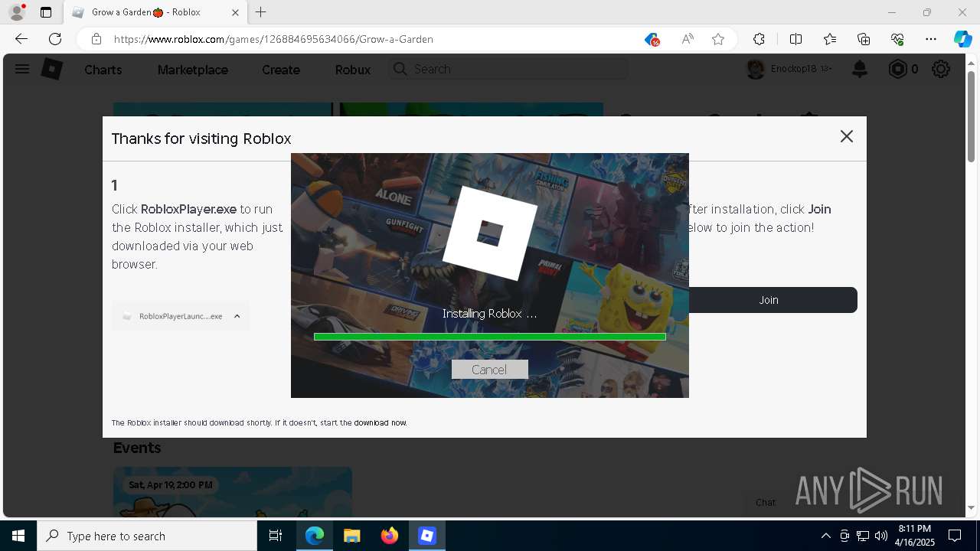980x551 pixels.
Task: Click the Events thumbnail for Sat, Apr 19
Action: (x=233, y=492)
